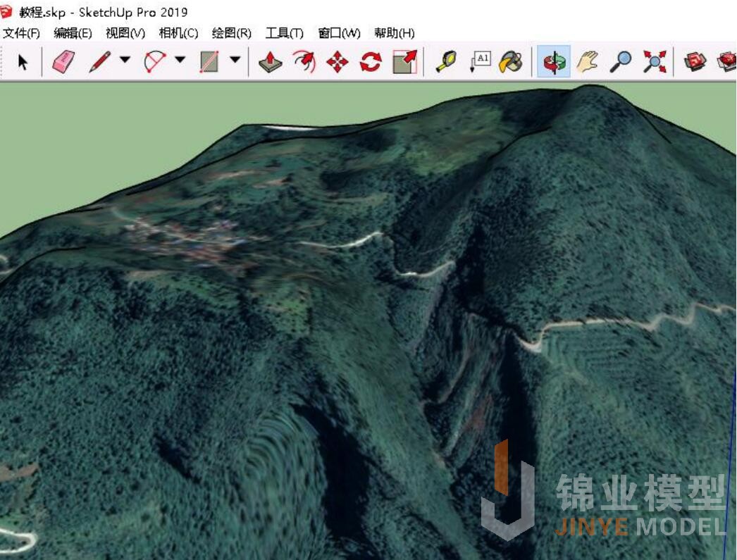
Task: Click the Zoom Extents tool
Action: [655, 61]
